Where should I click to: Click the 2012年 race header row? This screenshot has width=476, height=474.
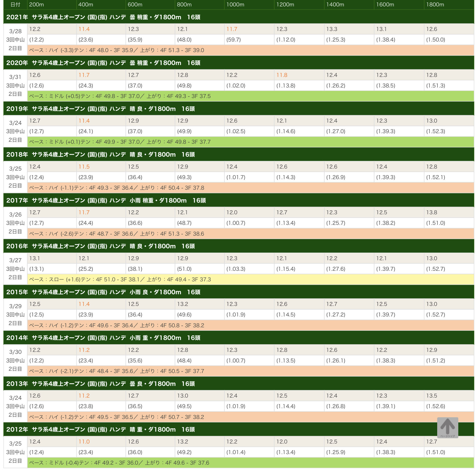coord(100,429)
